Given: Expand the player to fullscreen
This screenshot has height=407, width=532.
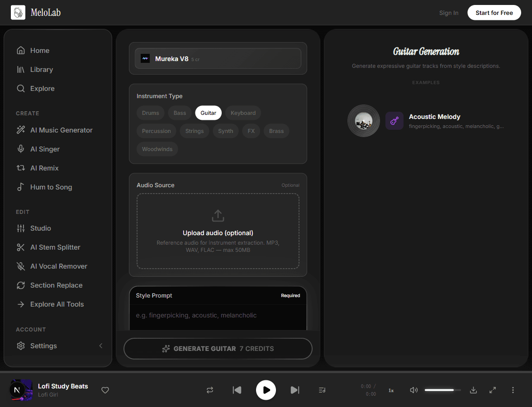Looking at the screenshot, I should 493,390.
